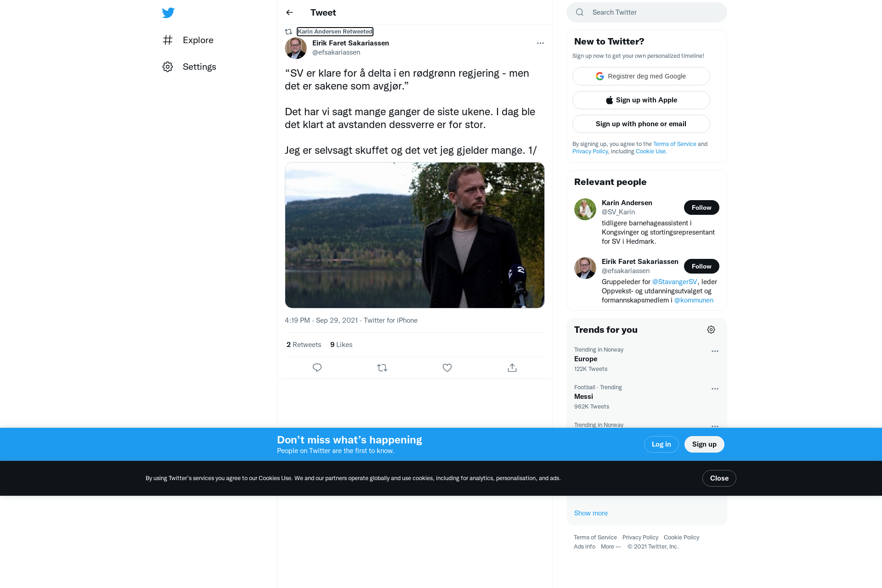Follow Karin Andersen
The image size is (882, 588).
[701, 207]
